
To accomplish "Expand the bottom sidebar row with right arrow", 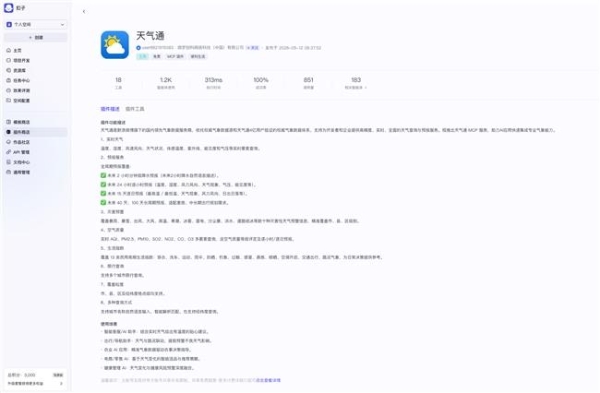I will pyautogui.click(x=35, y=383).
